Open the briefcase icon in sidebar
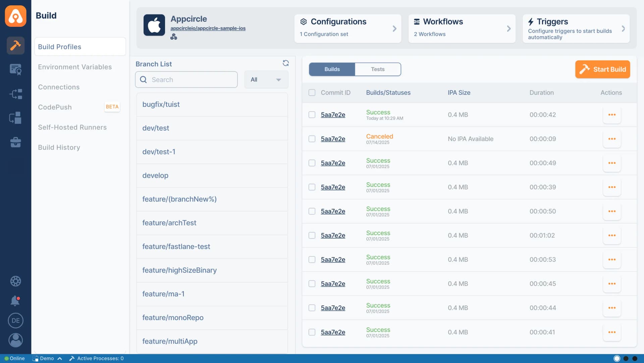644x363 pixels. click(x=15, y=142)
